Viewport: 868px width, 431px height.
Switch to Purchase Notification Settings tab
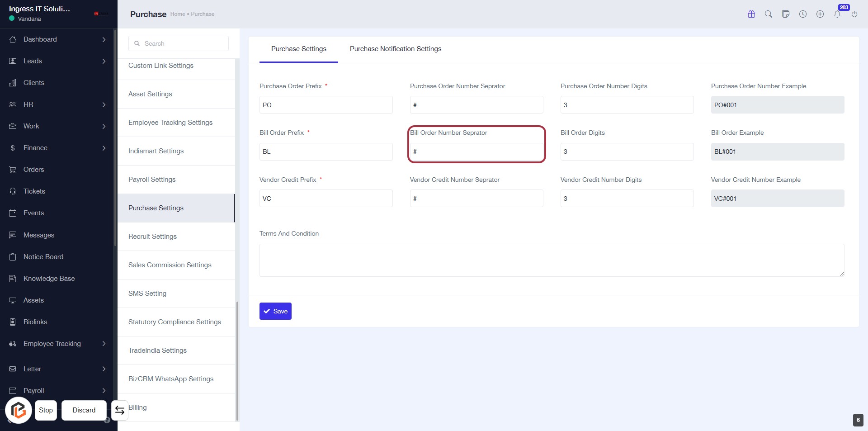click(395, 49)
